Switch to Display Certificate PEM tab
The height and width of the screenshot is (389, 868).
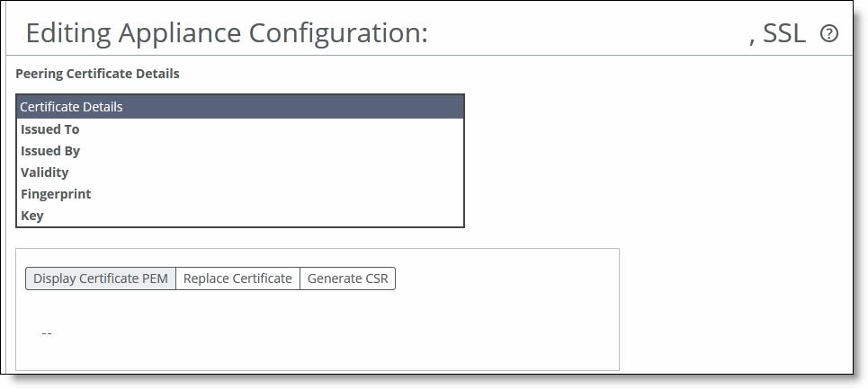[x=101, y=278]
